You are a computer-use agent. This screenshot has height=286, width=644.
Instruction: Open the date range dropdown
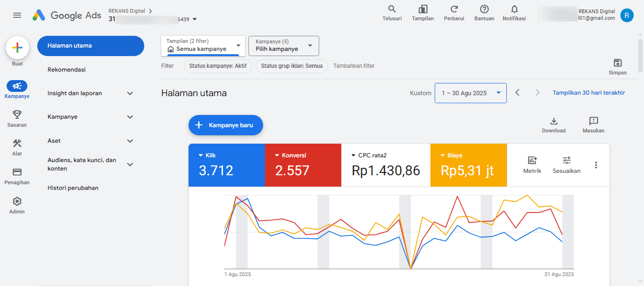pyautogui.click(x=471, y=93)
